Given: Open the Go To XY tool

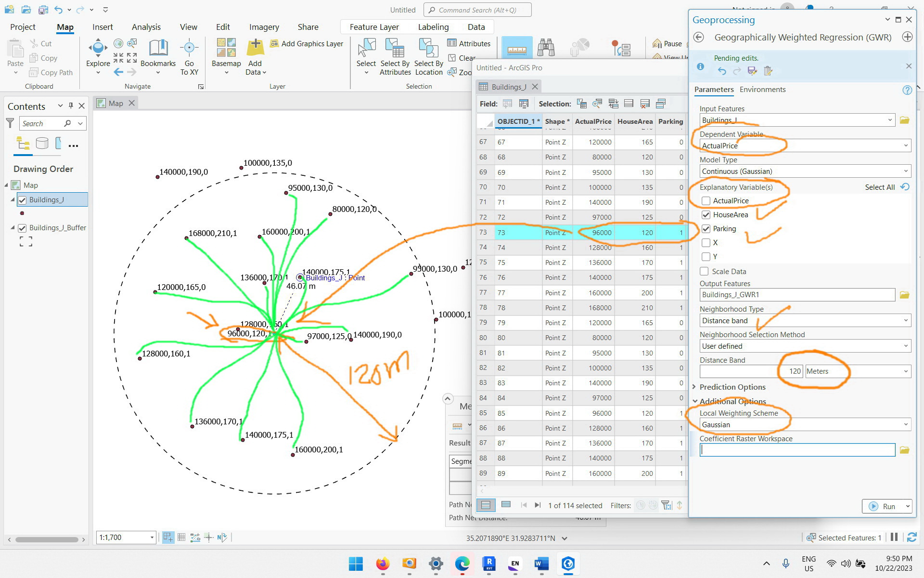Looking at the screenshot, I should (189, 57).
